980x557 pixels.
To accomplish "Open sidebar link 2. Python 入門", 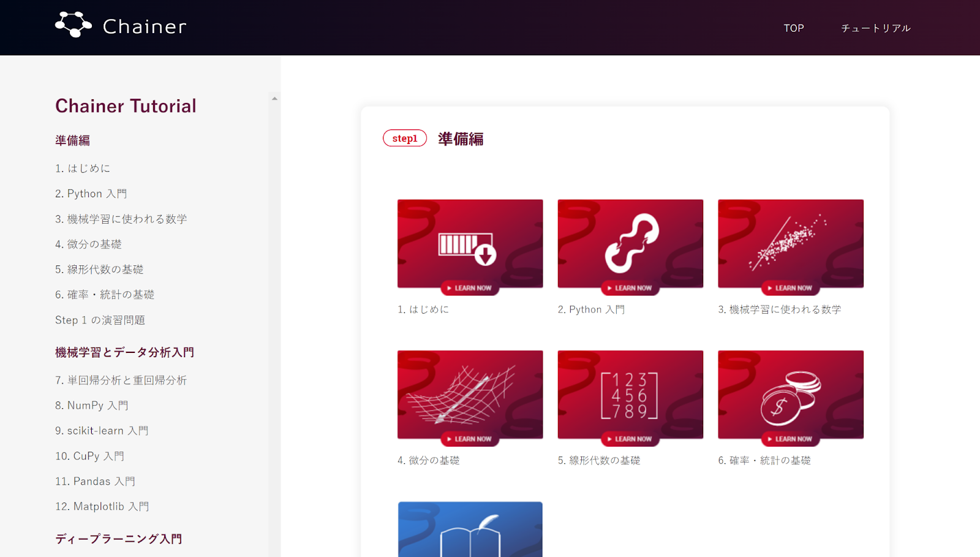I will pos(91,194).
